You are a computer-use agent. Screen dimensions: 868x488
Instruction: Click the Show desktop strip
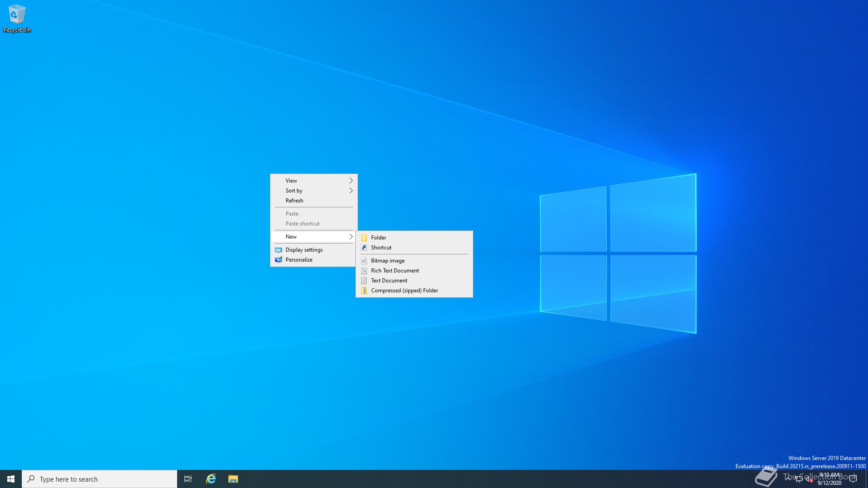[x=866, y=479]
